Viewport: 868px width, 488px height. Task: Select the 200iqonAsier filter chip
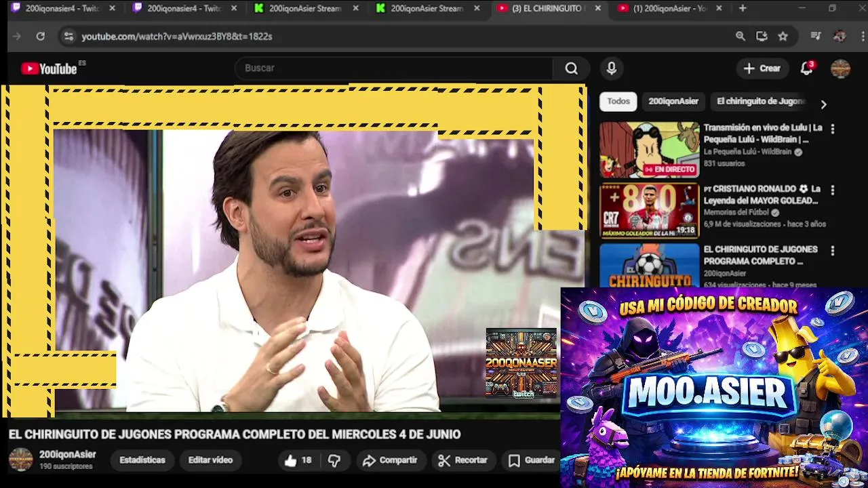tap(673, 102)
